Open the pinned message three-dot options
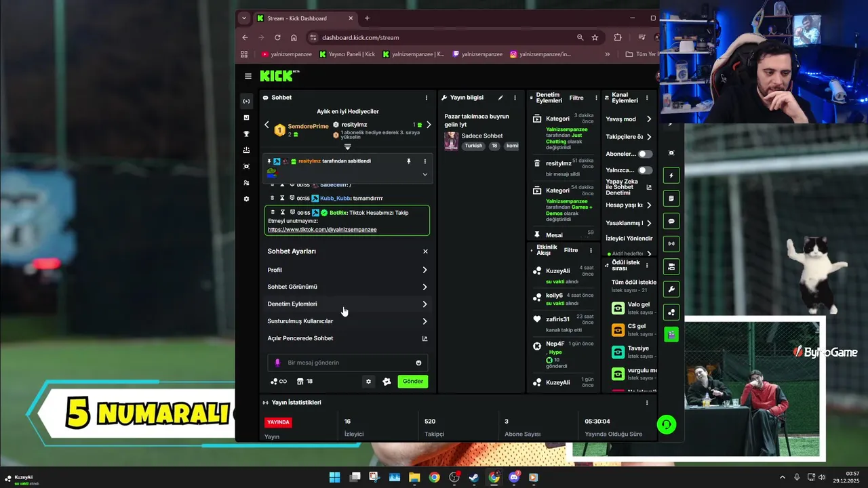This screenshot has width=868, height=488. point(425,161)
